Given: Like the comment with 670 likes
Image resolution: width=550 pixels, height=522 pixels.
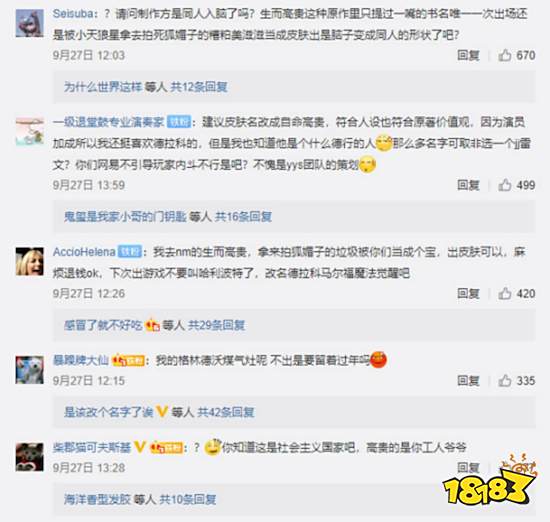Looking at the screenshot, I should (x=504, y=55).
